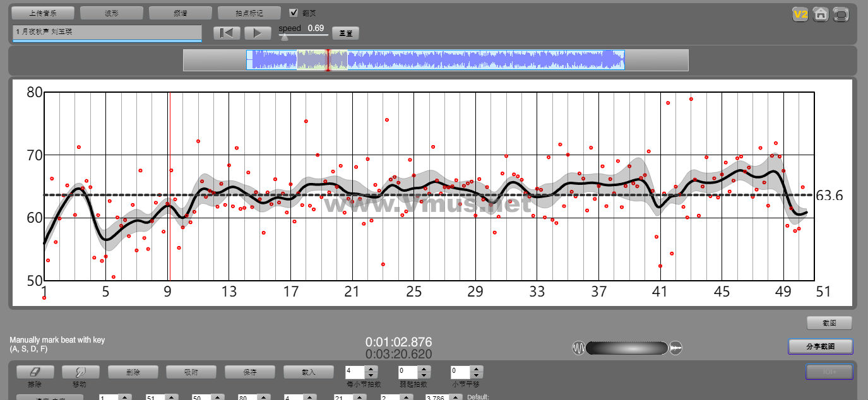Select the move (移动) tool
This screenshot has width=868, height=400.
click(80, 372)
